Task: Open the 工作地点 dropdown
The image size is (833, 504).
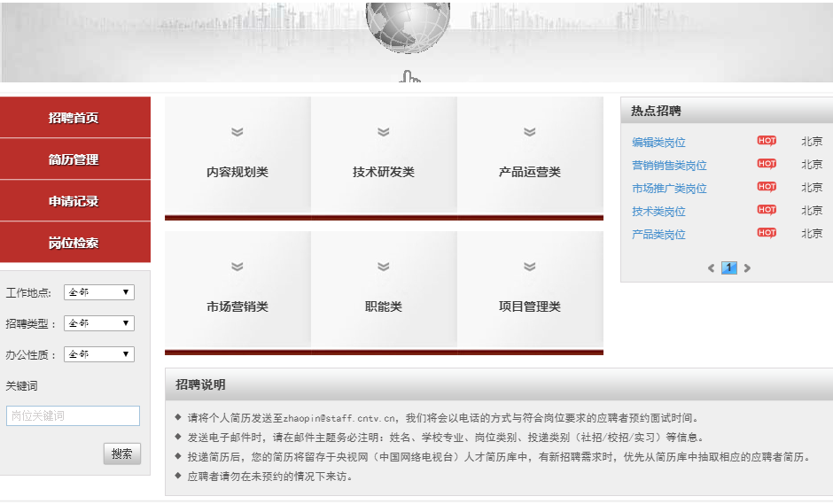Action: [x=99, y=292]
